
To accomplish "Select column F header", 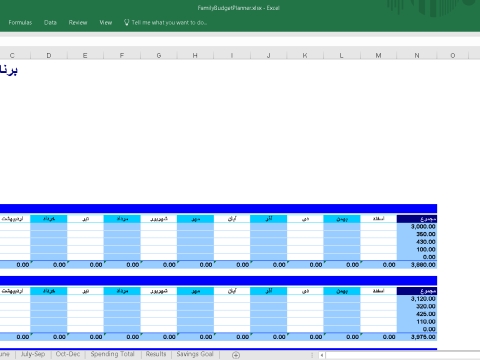I will [122, 55].
